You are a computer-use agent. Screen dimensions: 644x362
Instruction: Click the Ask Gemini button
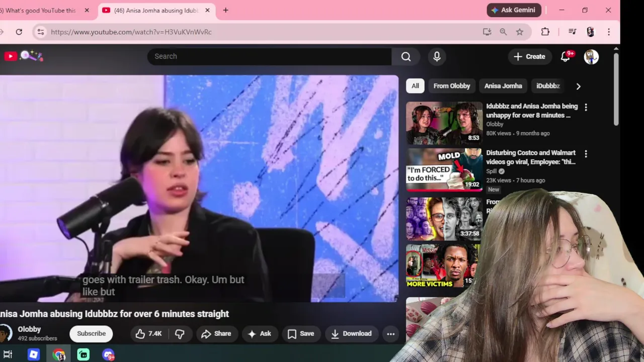point(514,10)
